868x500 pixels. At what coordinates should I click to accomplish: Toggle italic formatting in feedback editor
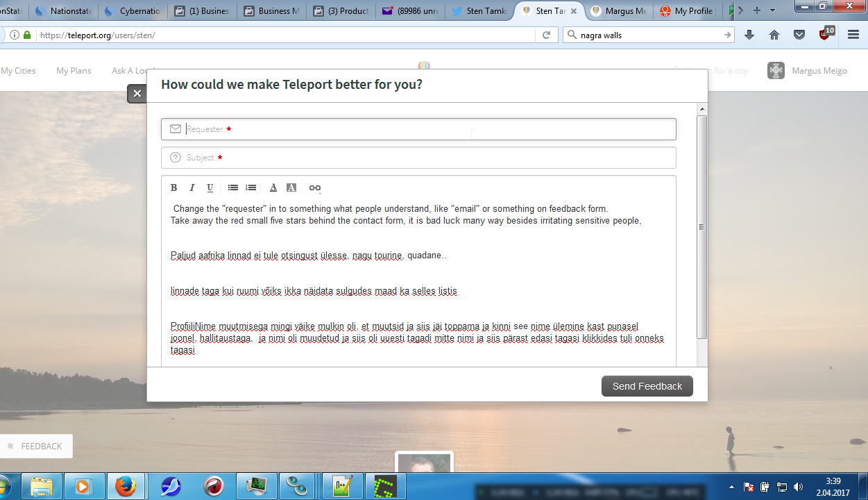point(192,187)
